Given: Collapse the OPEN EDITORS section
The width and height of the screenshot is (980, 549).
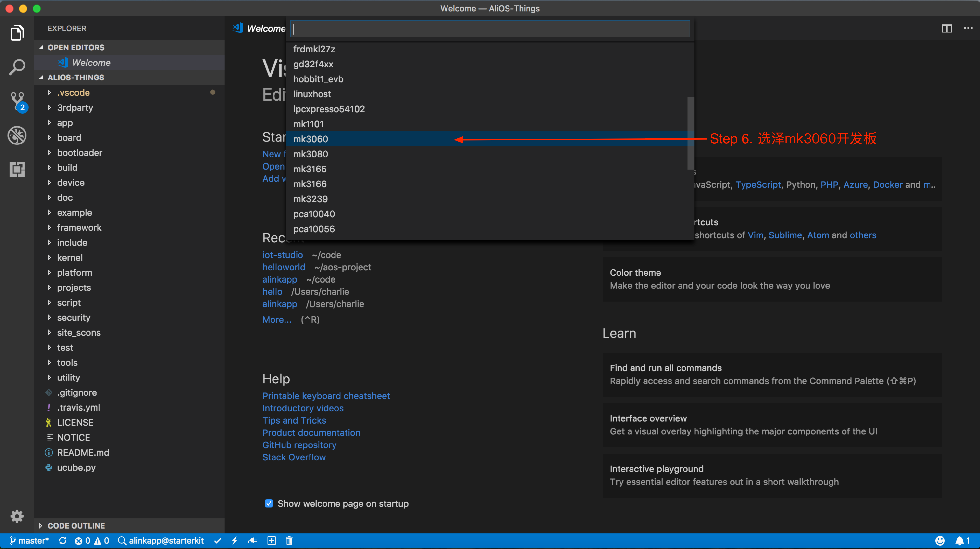Looking at the screenshot, I should (x=76, y=47).
